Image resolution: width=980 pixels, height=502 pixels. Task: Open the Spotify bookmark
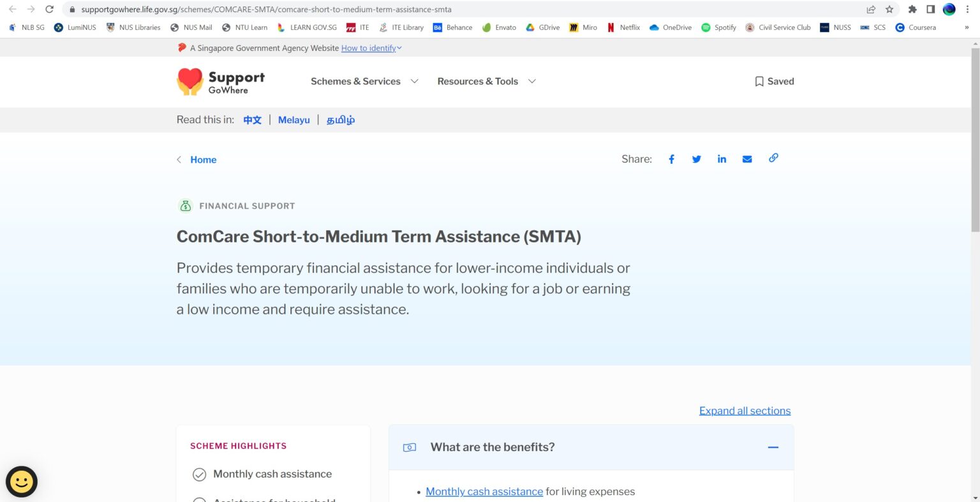718,27
